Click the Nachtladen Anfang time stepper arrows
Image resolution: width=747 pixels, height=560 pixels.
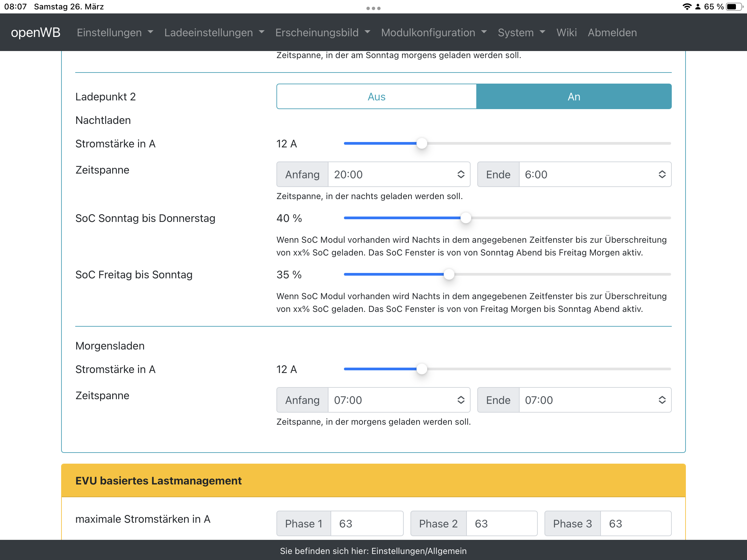(460, 174)
